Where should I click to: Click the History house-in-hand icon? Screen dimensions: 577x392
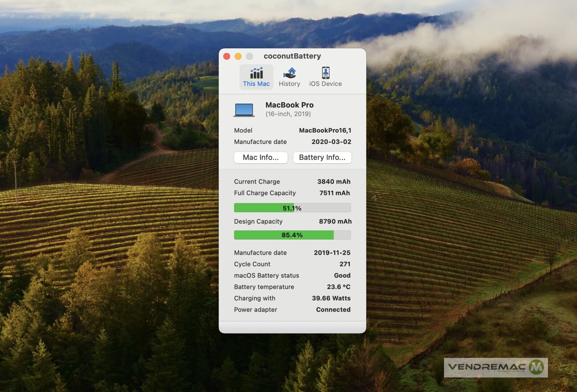[x=289, y=73]
